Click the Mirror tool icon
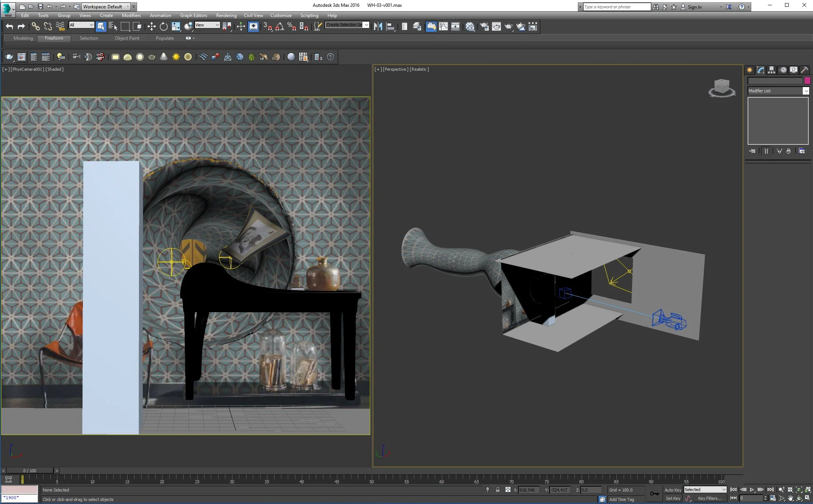 tap(378, 26)
